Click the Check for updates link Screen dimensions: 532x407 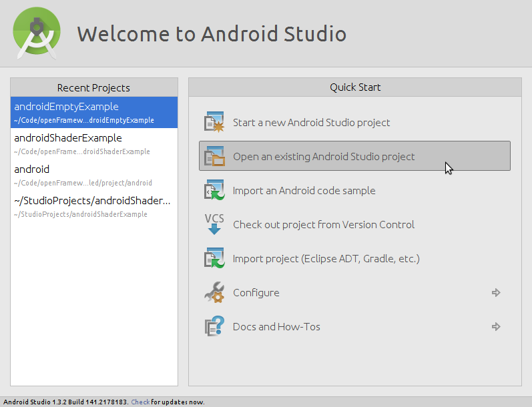(140, 402)
